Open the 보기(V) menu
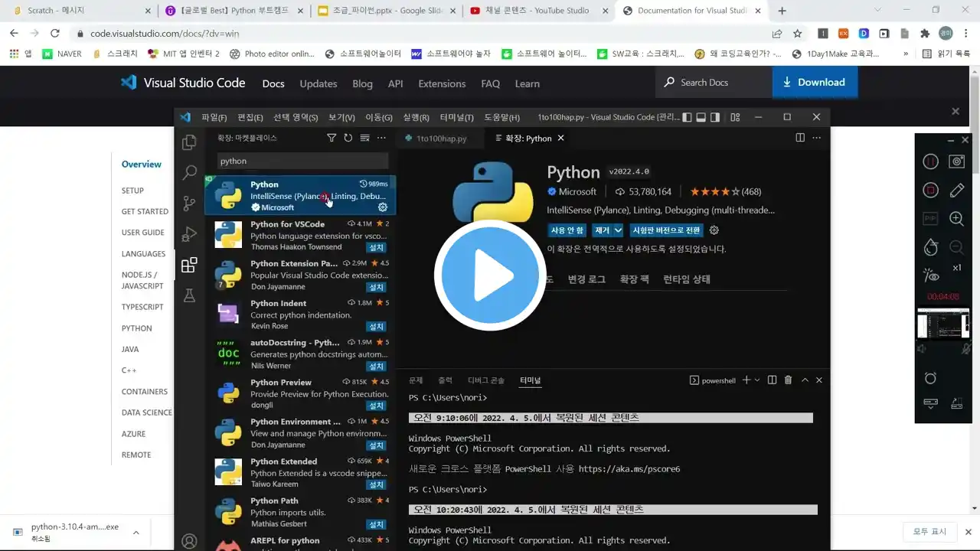This screenshot has width=980, height=551. tap(341, 117)
